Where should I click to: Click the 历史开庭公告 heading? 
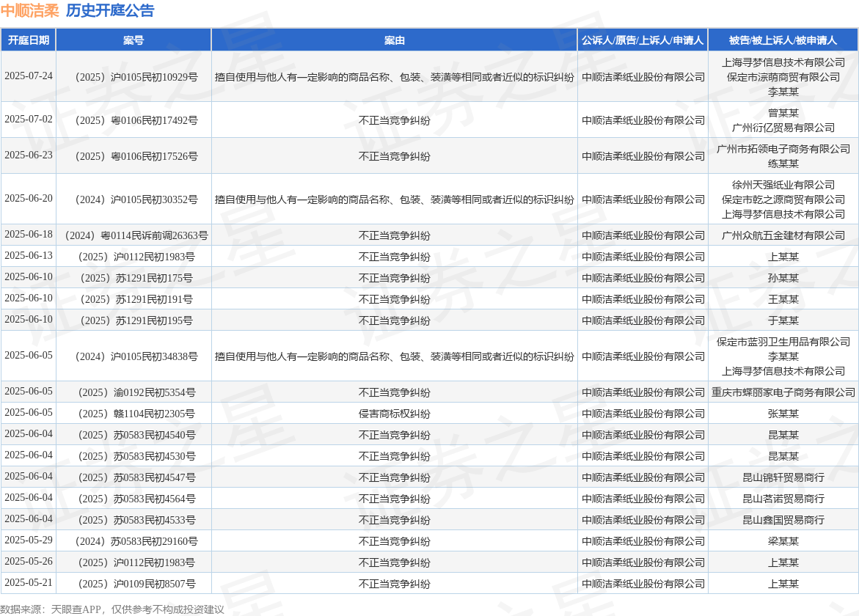click(110, 10)
